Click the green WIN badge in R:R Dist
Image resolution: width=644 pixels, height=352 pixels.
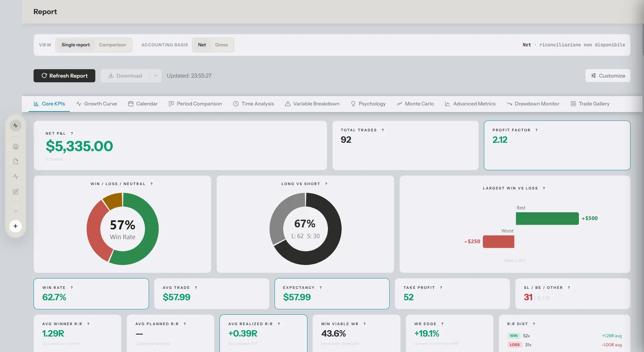pos(514,336)
